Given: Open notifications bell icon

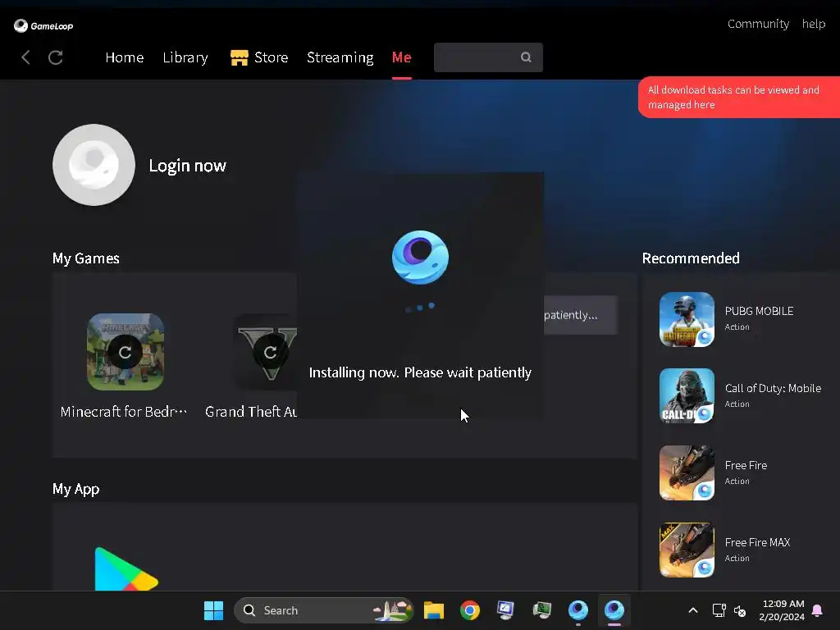Looking at the screenshot, I should pyautogui.click(x=817, y=610).
